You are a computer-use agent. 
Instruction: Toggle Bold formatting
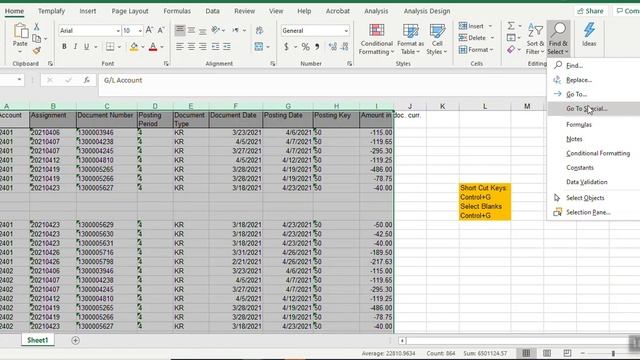64,47
